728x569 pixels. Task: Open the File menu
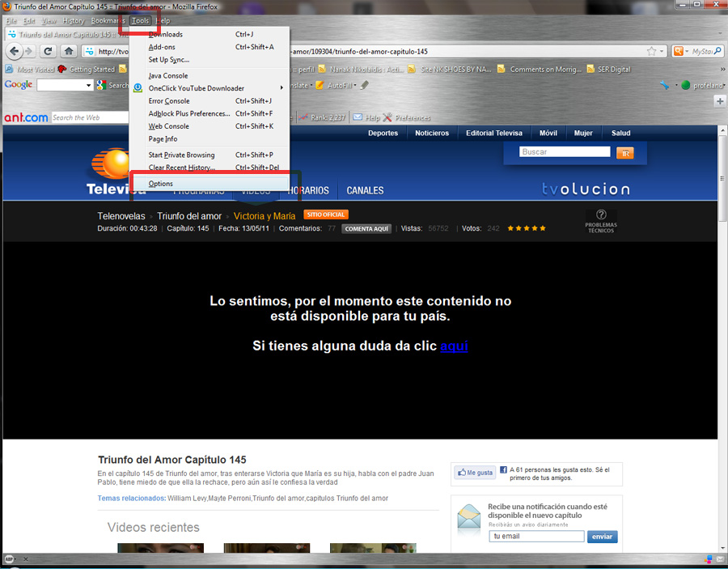11,20
